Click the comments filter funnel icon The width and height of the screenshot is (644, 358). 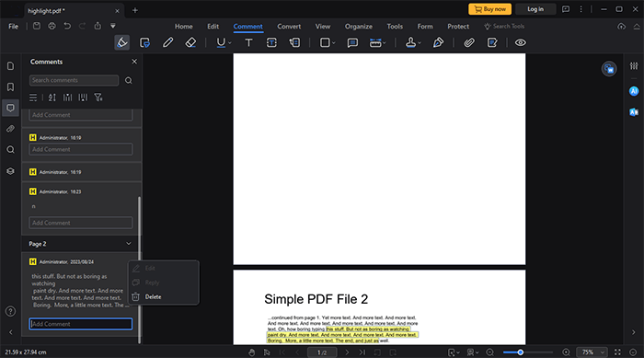click(98, 98)
